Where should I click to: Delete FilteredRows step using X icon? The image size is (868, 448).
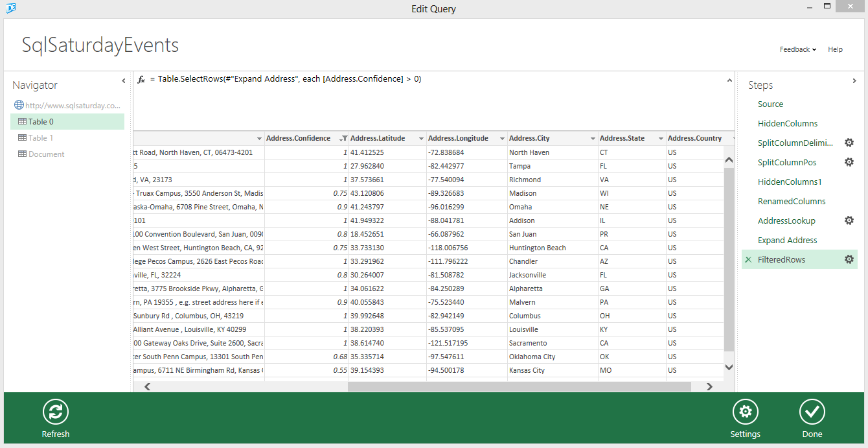tap(749, 259)
